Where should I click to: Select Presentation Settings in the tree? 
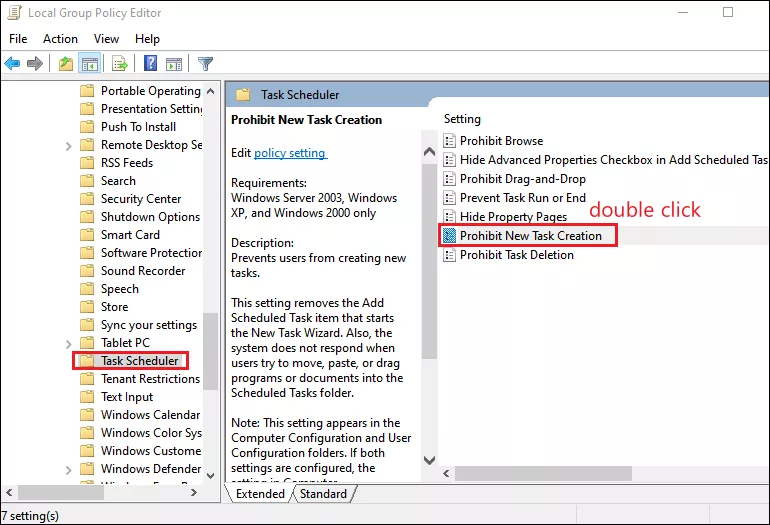[x=151, y=109]
